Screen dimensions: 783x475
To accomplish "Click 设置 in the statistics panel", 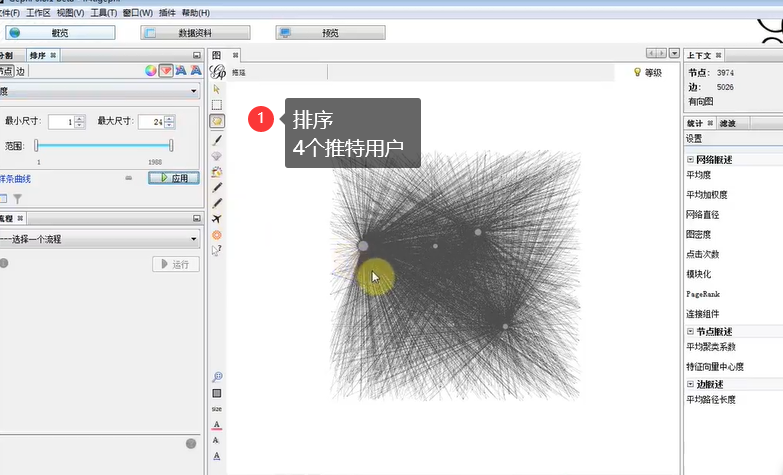I will (x=694, y=138).
